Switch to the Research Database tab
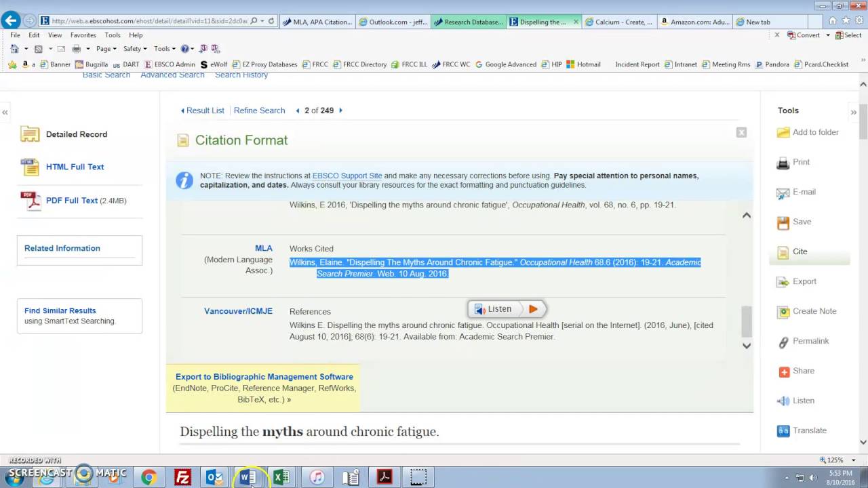Image resolution: width=868 pixels, height=488 pixels. point(469,22)
